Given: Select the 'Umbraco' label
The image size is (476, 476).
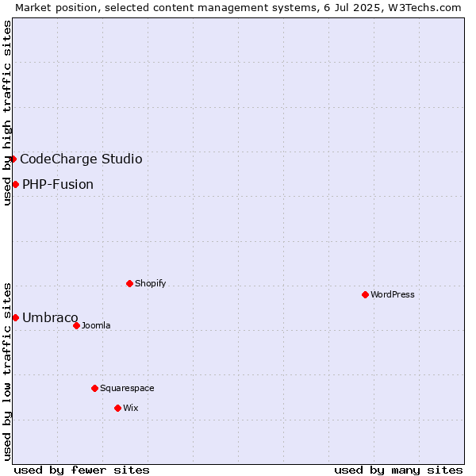Looking at the screenshot, I should pos(50,318).
